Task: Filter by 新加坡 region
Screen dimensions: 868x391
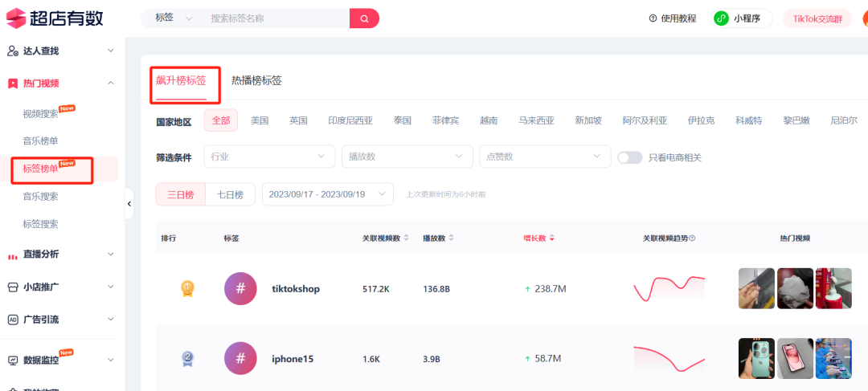Action: click(x=588, y=120)
